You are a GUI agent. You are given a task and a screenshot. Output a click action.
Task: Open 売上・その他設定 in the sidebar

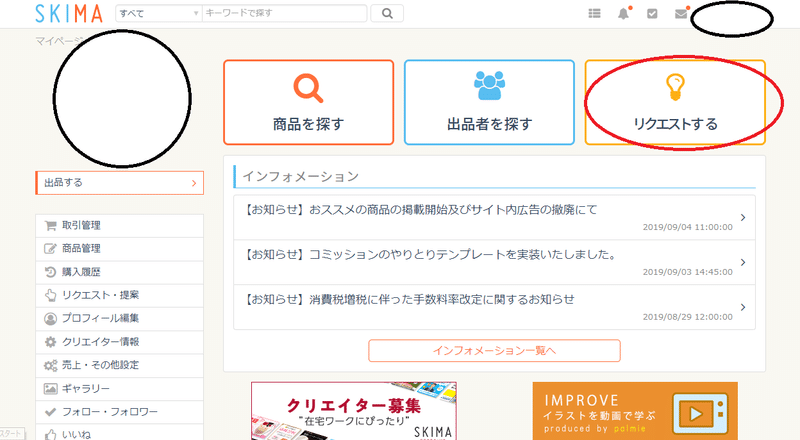click(x=119, y=365)
